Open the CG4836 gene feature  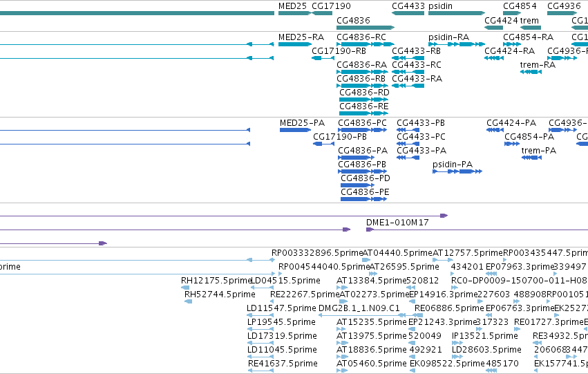tap(366, 28)
